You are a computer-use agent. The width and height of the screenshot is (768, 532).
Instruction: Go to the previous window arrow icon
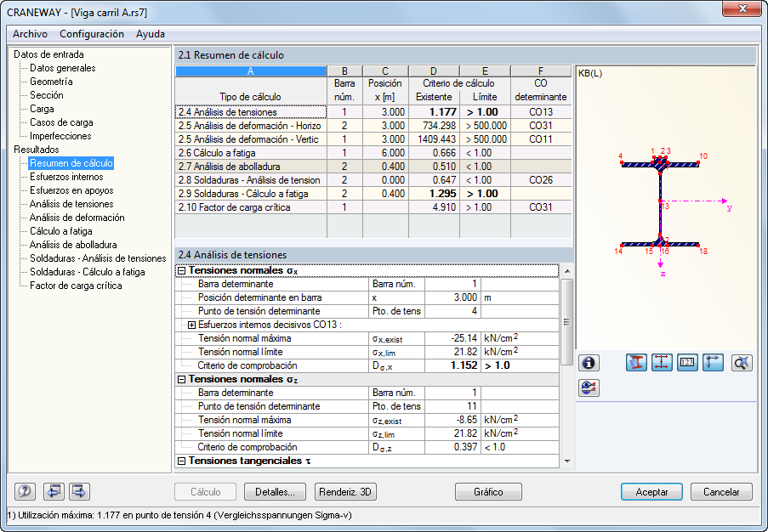[x=54, y=491]
